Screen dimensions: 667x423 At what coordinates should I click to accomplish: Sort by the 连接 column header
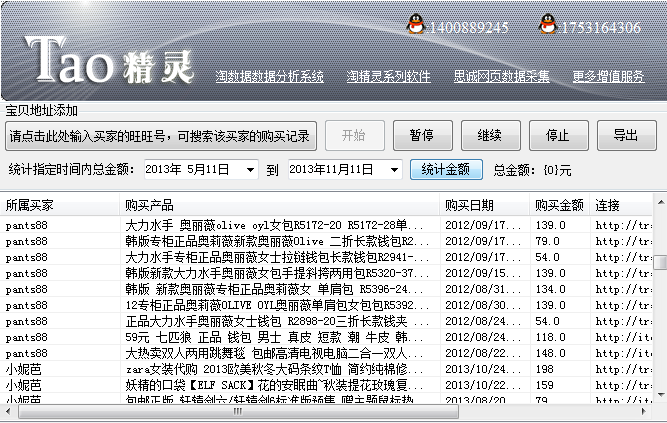pyautogui.click(x=621, y=205)
